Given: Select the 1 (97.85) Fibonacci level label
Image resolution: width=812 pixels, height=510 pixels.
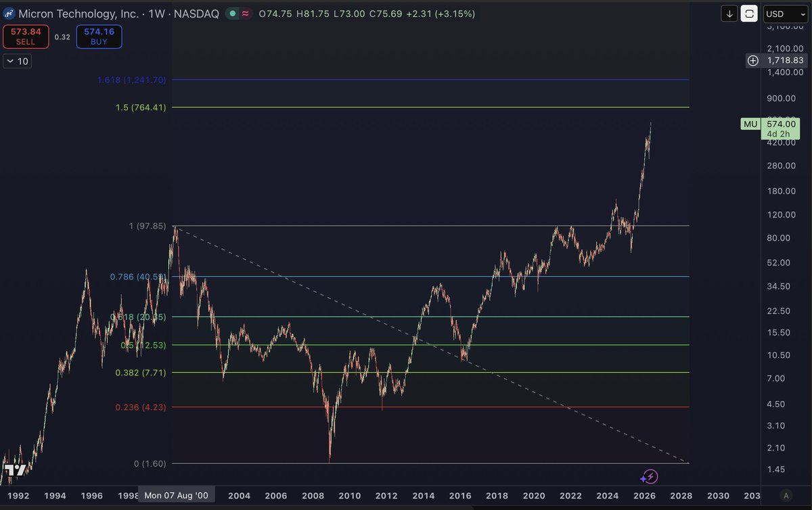Looking at the screenshot, I should [x=148, y=226].
